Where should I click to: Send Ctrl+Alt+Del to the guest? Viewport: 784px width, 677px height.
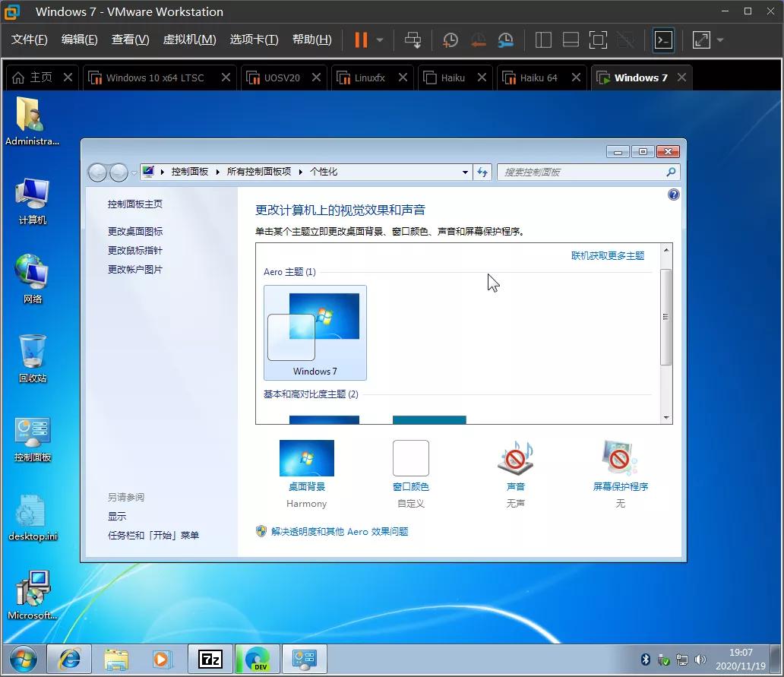point(413,40)
